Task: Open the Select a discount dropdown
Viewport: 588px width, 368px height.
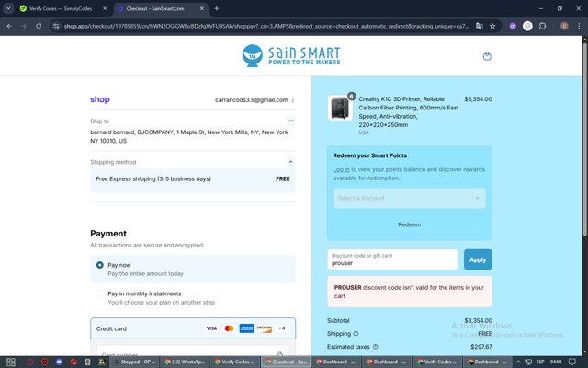Action: pyautogui.click(x=410, y=198)
